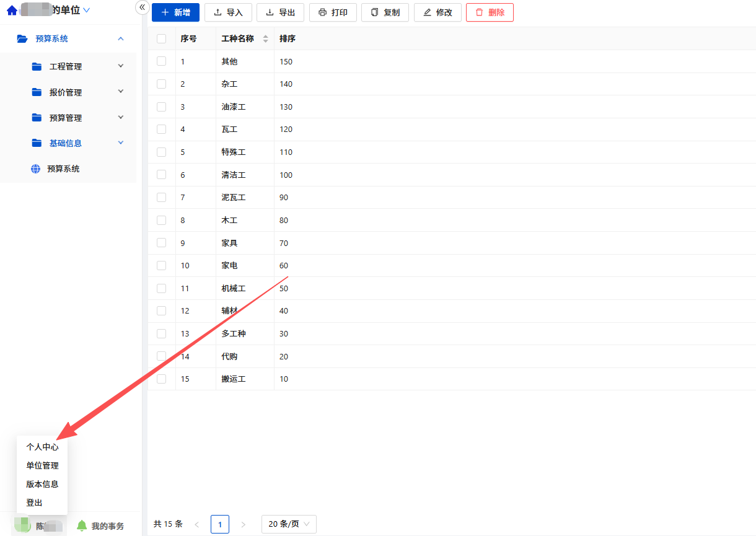This screenshot has width=756, height=536.
Task: Click the folder icon beside 预算管理
Action: pyautogui.click(x=37, y=118)
